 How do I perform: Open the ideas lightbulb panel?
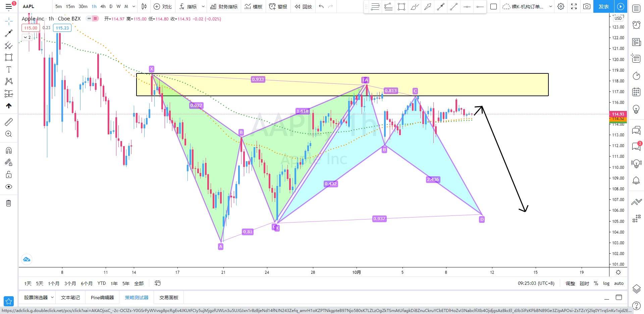[x=636, y=109]
